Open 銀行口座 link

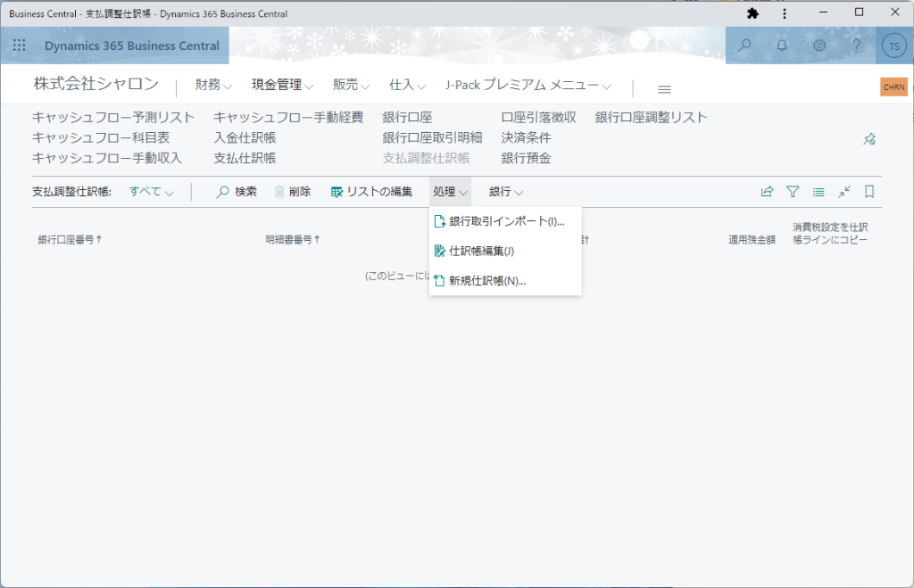407,117
